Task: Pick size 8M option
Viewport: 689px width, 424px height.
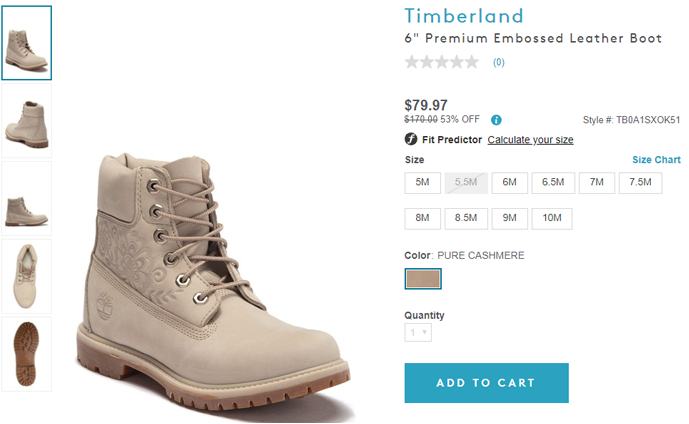Action: pos(422,218)
